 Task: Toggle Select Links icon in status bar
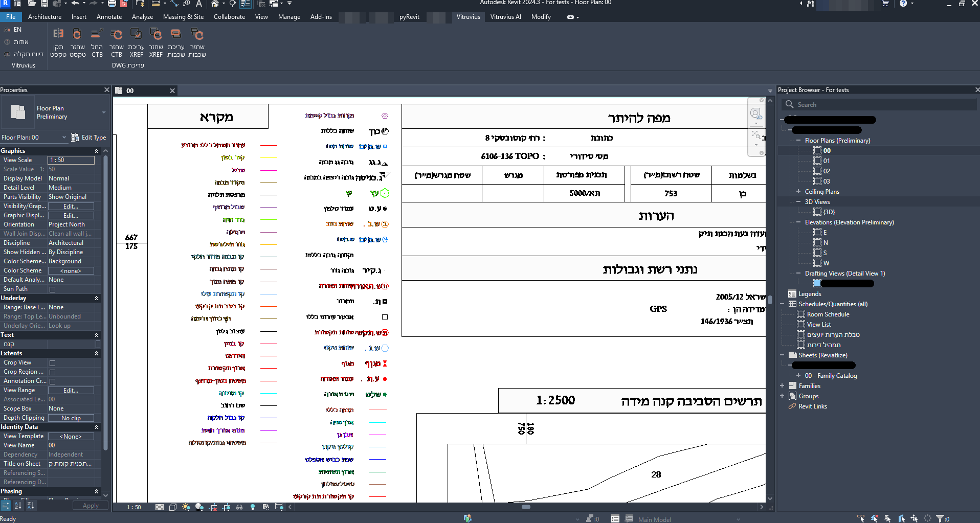861,518
